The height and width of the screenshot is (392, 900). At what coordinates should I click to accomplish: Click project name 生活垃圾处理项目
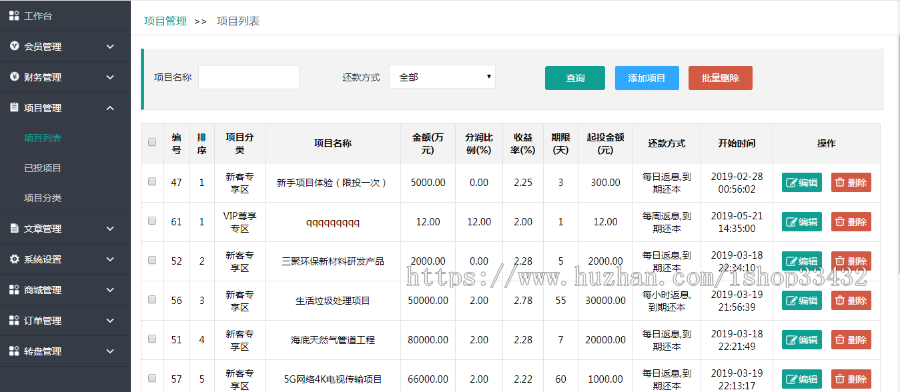(x=333, y=300)
